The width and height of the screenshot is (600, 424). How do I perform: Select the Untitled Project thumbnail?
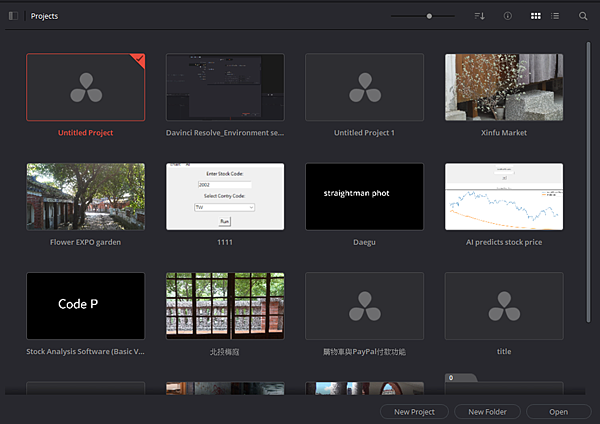coord(85,87)
